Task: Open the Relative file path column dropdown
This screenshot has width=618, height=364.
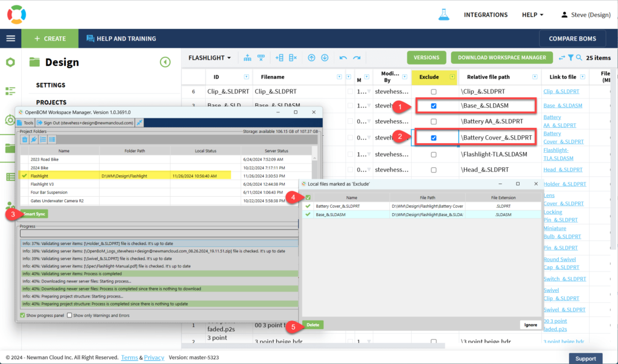Action: click(x=535, y=77)
